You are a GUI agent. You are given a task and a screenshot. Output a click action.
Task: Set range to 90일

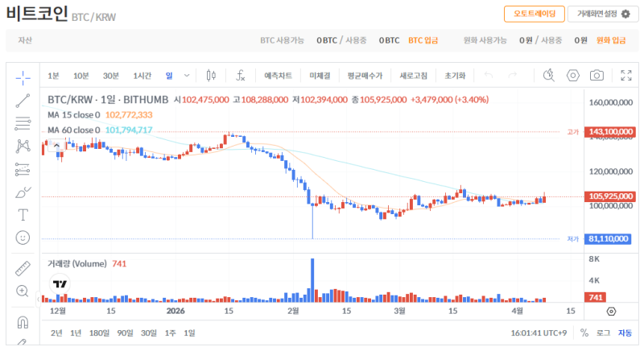pyautogui.click(x=126, y=333)
